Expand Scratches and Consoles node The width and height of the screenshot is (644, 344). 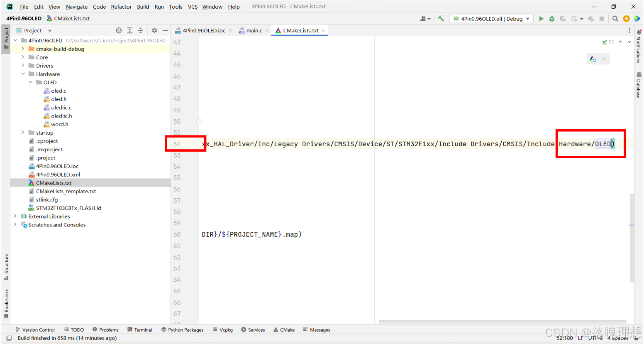15,224
